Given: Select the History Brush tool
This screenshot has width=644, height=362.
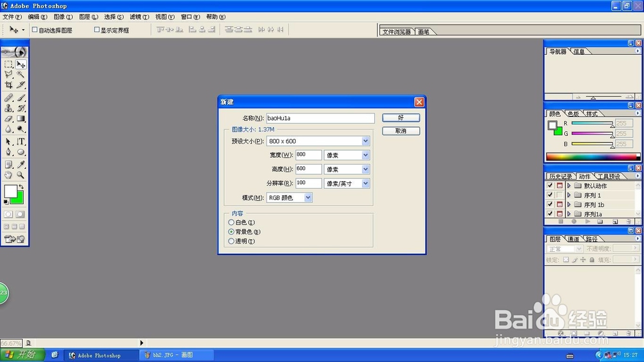Looking at the screenshot, I should (21, 108).
